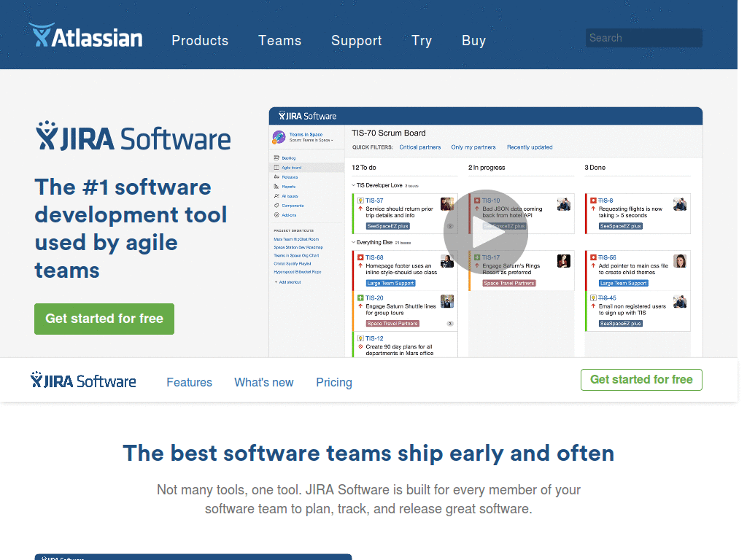
Task: Open the Try menu
Action: (422, 41)
